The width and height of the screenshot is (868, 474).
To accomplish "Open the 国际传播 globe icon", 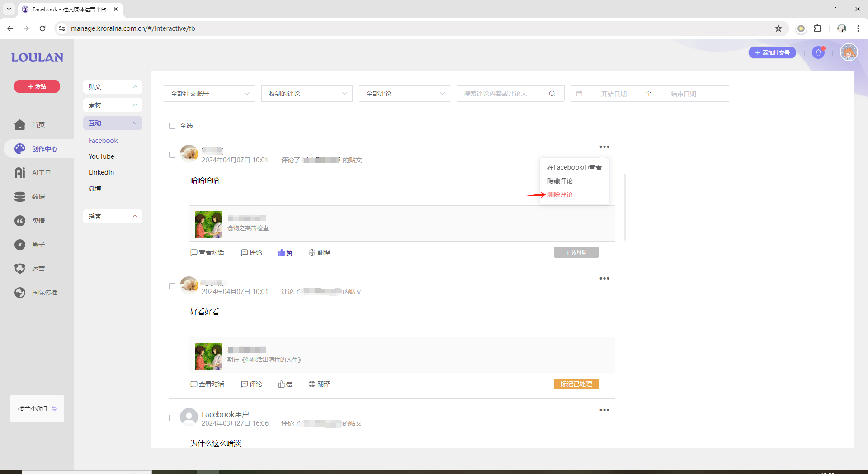I will tap(20, 293).
